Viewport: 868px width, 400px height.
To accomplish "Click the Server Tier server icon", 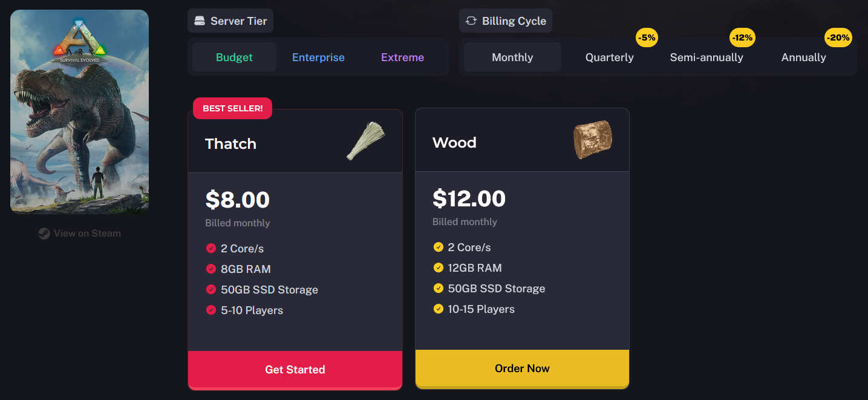I will coord(200,21).
